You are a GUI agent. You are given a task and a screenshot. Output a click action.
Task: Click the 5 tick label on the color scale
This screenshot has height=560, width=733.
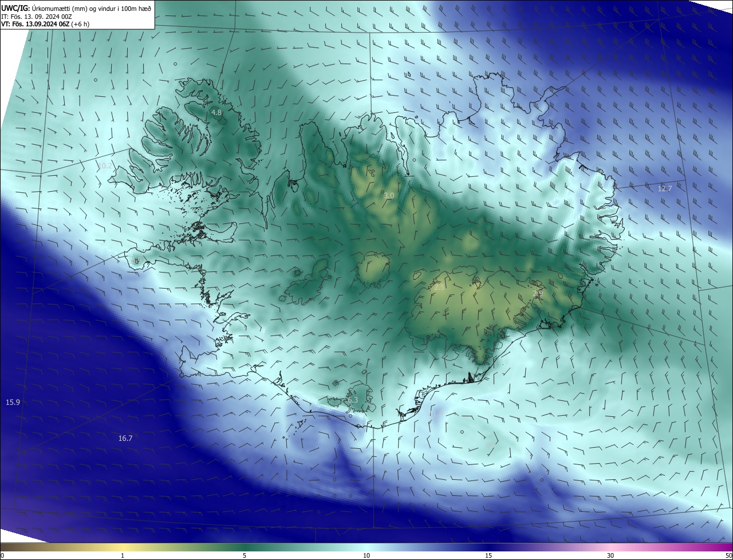(245, 555)
